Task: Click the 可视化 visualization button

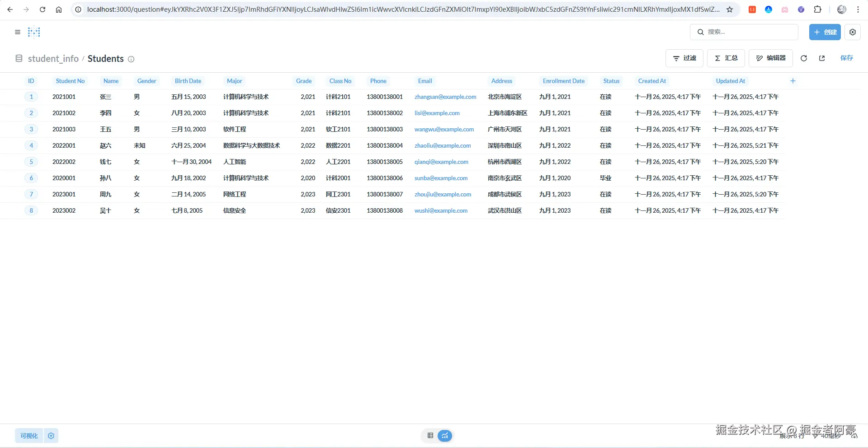Action: pos(29,436)
